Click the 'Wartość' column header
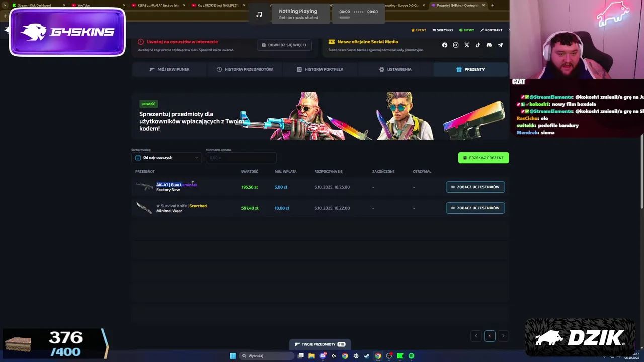This screenshot has height=362, width=644. point(250,172)
